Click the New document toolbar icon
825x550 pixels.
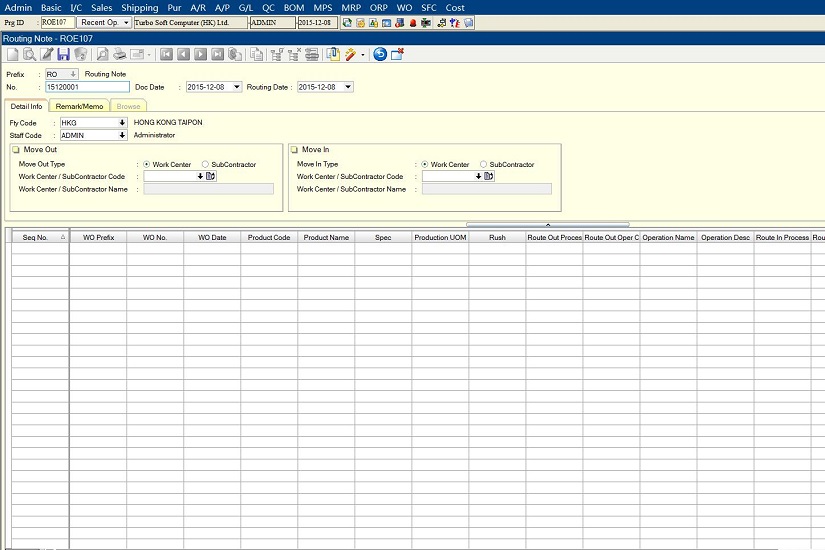tap(12, 55)
